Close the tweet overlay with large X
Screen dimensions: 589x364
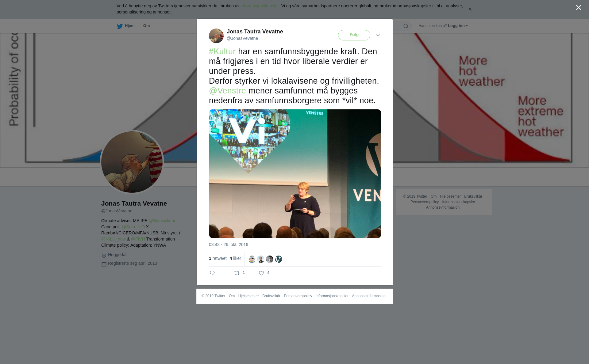click(579, 7)
